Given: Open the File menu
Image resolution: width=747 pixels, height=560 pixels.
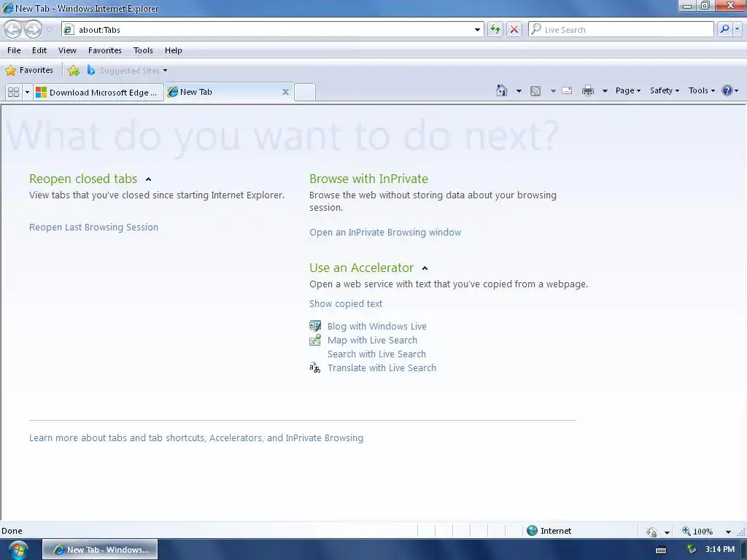Looking at the screenshot, I should point(14,50).
